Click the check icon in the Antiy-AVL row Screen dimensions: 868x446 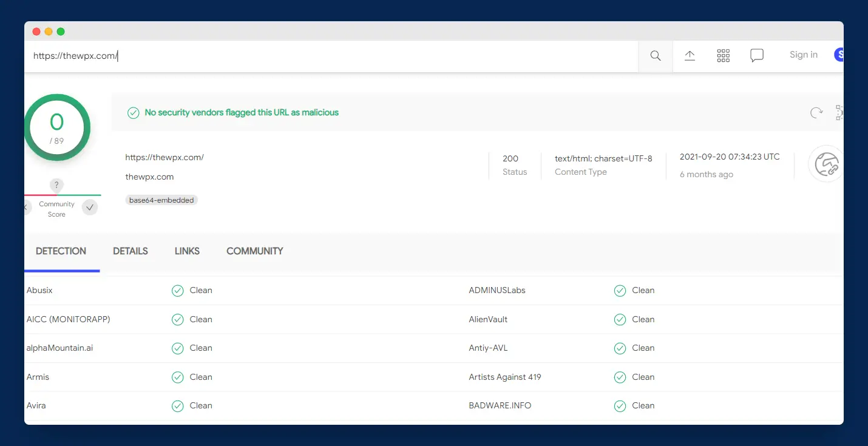(620, 348)
